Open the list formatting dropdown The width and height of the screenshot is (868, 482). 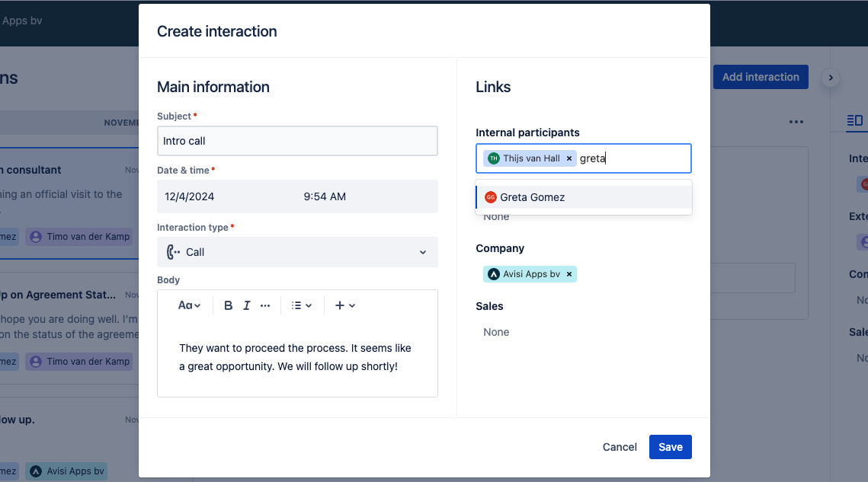302,305
